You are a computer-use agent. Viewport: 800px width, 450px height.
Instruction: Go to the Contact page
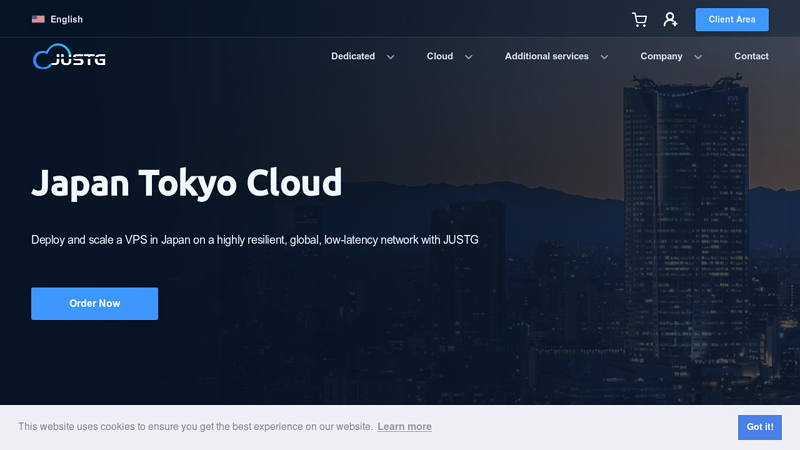click(x=751, y=56)
